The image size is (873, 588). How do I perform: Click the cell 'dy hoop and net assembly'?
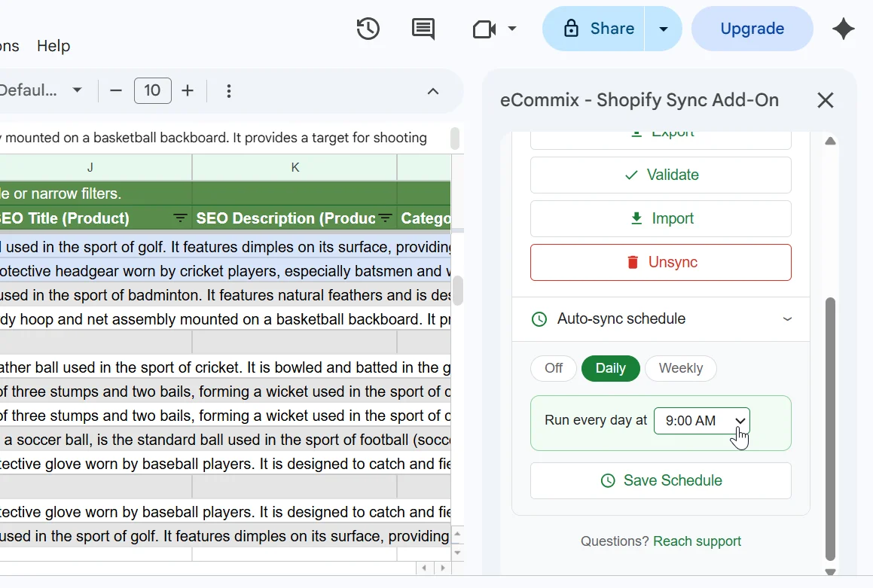click(x=225, y=319)
